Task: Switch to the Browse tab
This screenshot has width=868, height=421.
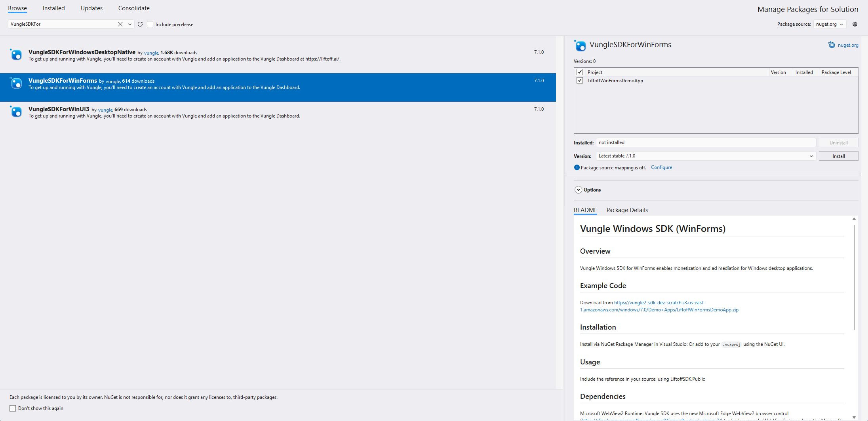Action: (17, 8)
